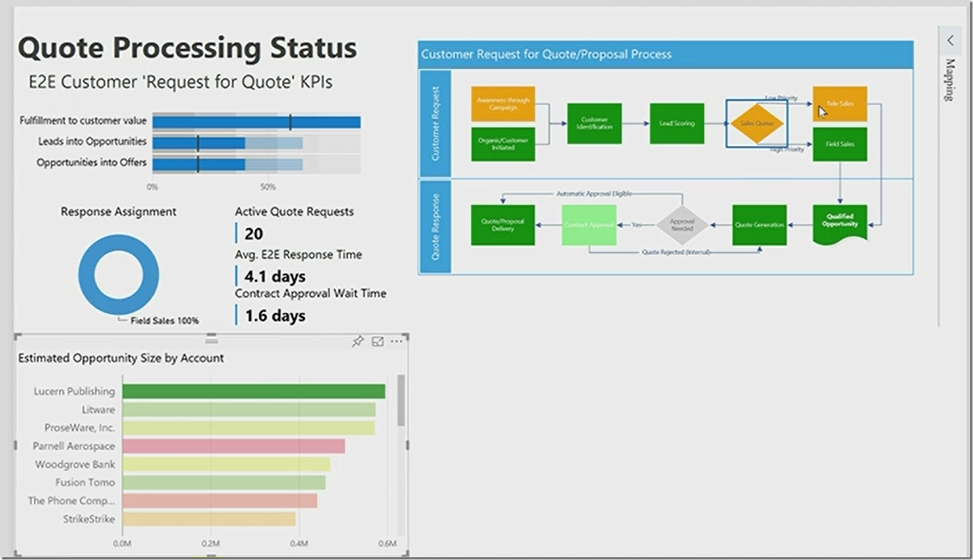973x560 pixels.
Task: Click the Tele Sales shape
Action: coord(840,104)
